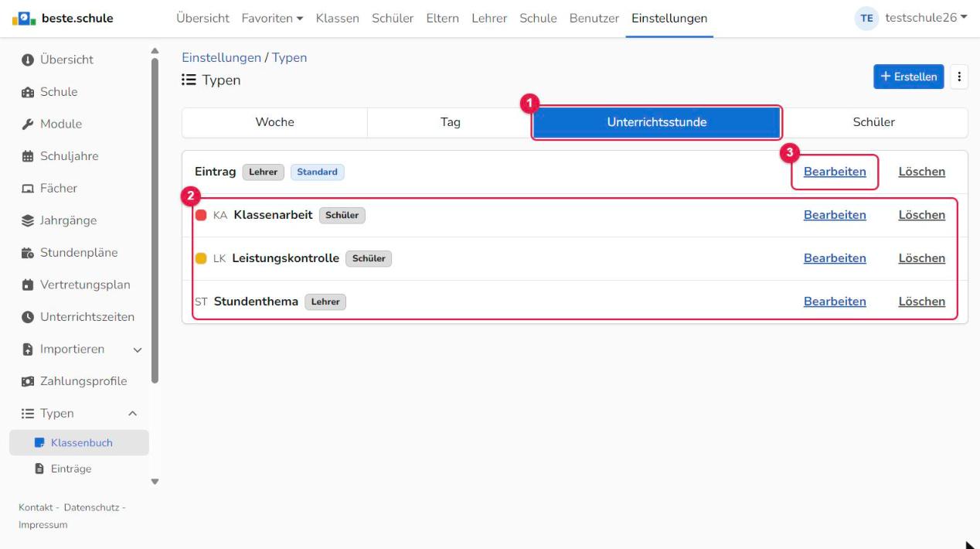Expand the Importieren submenu chevron
The height and width of the screenshot is (549, 980).
tap(138, 350)
